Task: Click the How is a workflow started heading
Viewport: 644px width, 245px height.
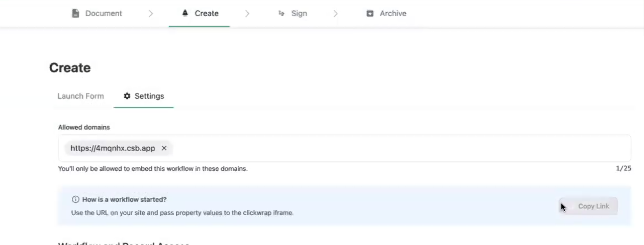Action: tap(124, 199)
